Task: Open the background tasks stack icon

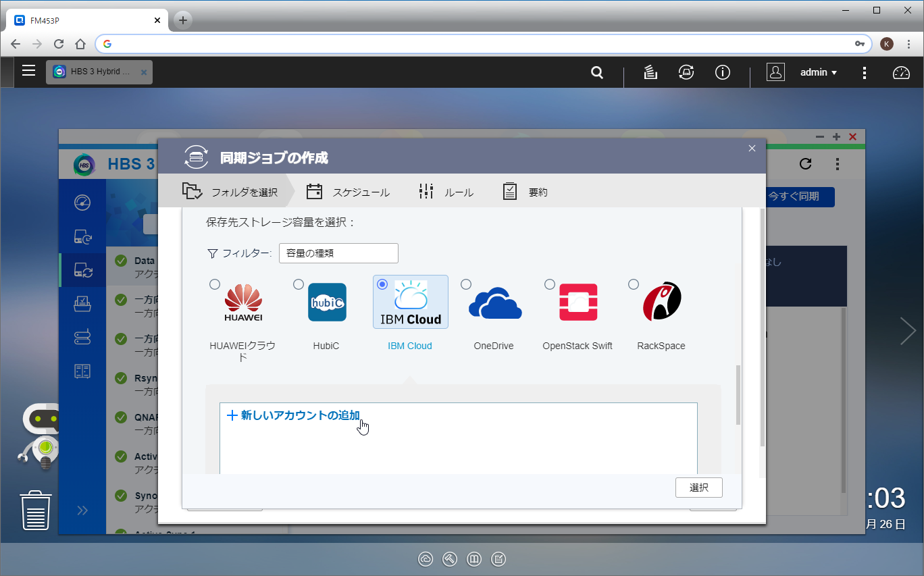Action: point(650,72)
